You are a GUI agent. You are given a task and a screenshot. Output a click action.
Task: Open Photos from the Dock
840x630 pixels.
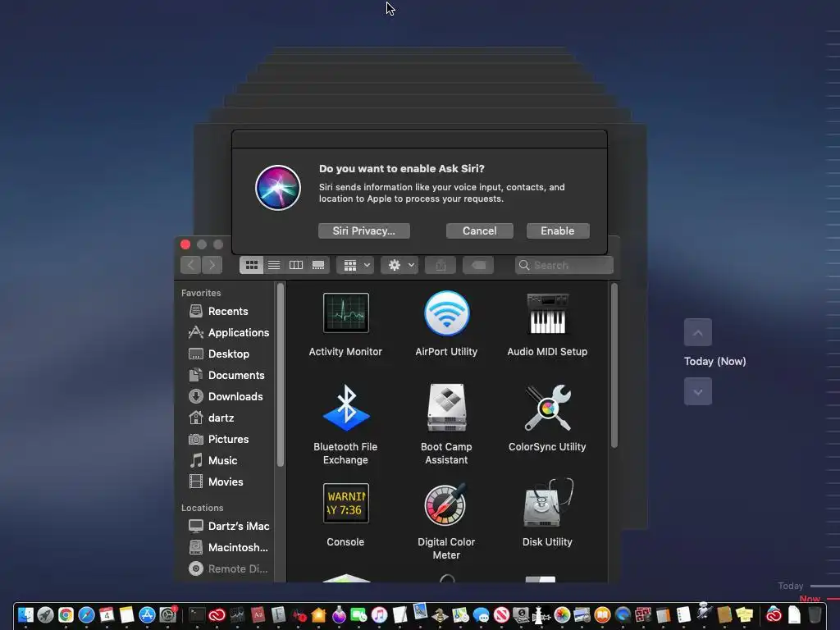click(562, 614)
